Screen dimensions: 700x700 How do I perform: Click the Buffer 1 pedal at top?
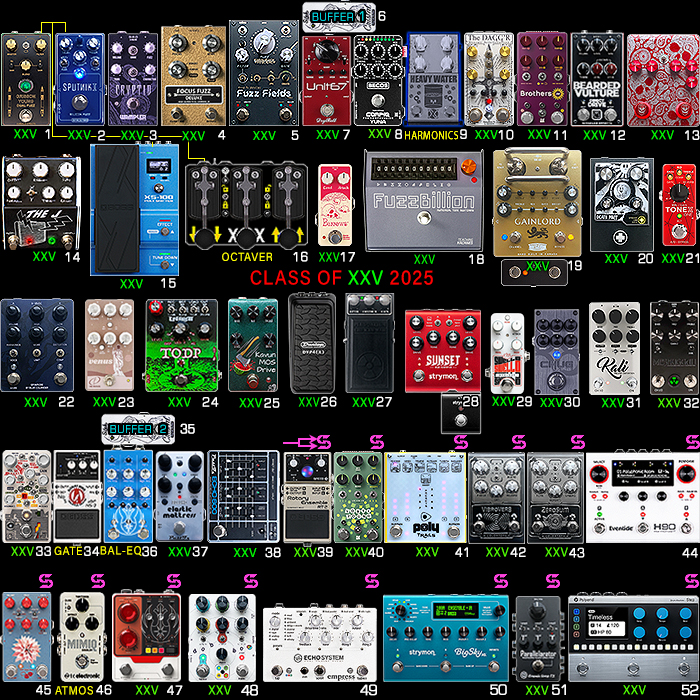tap(339, 17)
